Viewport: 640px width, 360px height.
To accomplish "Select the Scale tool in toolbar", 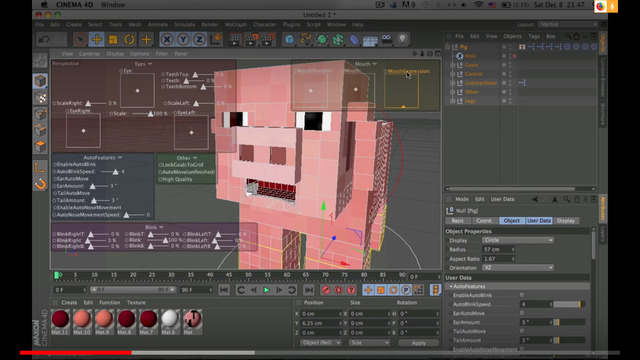I will [x=113, y=40].
